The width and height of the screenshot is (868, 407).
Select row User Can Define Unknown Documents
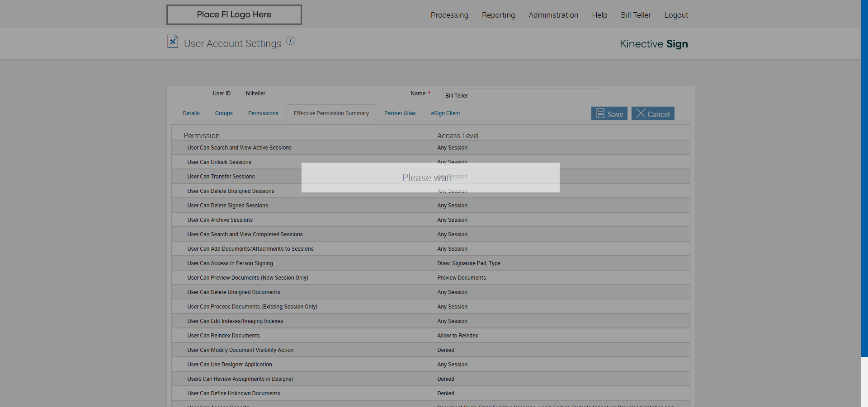431,393
